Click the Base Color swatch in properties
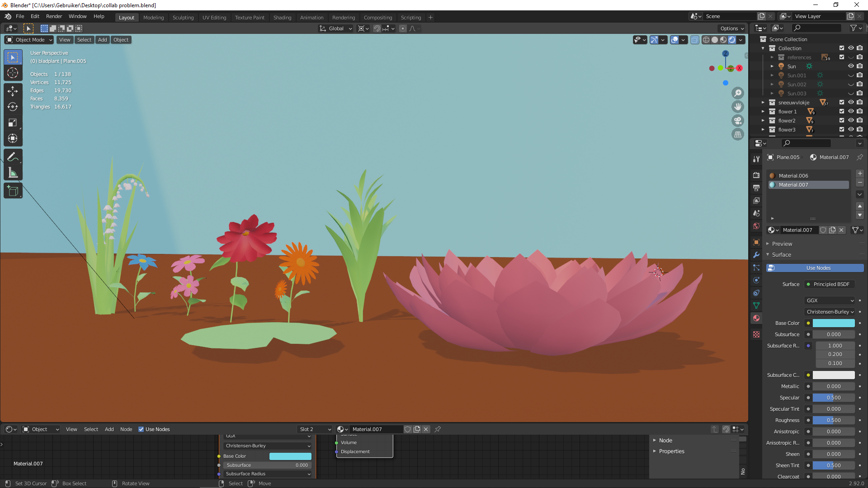The image size is (868, 488). [833, 323]
